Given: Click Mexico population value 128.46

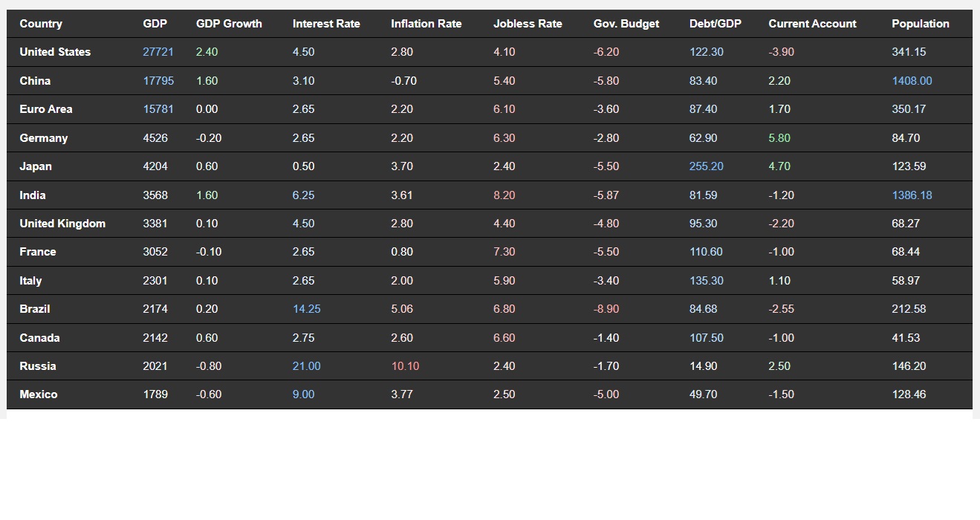Looking at the screenshot, I should point(909,394).
